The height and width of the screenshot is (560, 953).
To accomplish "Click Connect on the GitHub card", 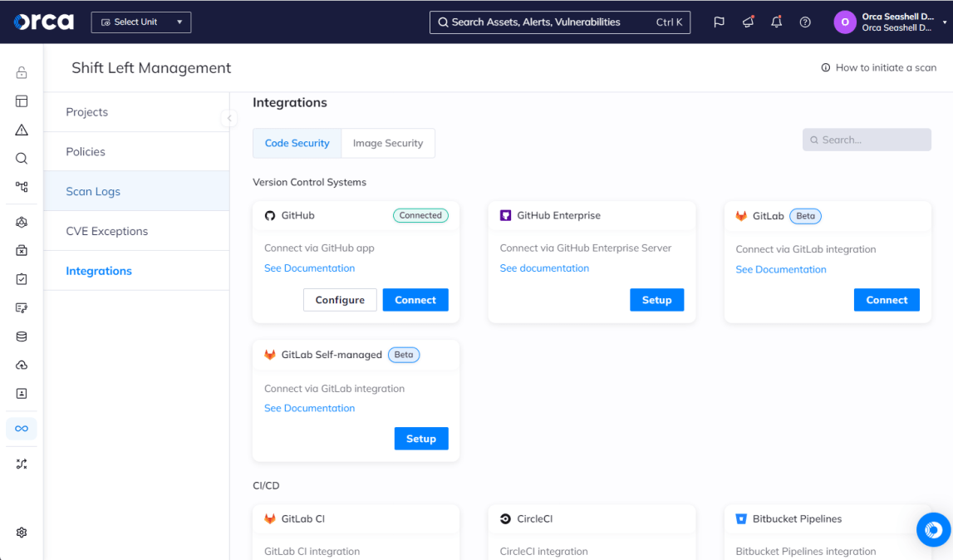I will point(415,300).
